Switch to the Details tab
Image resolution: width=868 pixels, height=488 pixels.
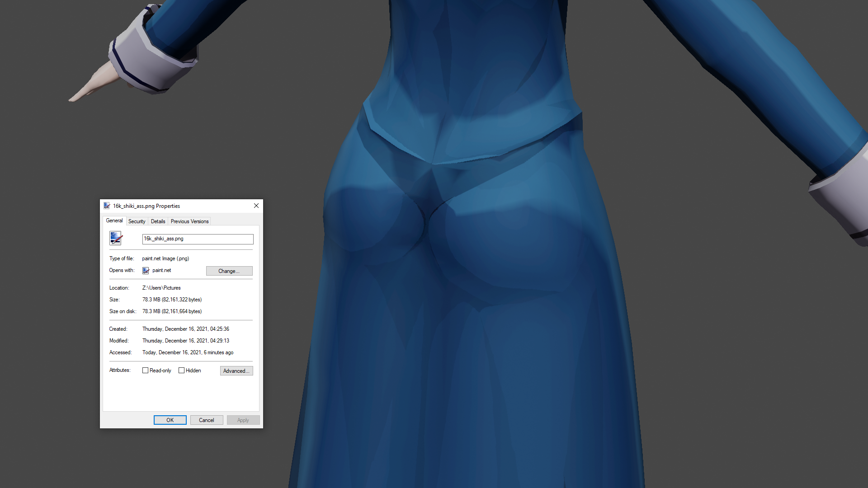tap(158, 221)
